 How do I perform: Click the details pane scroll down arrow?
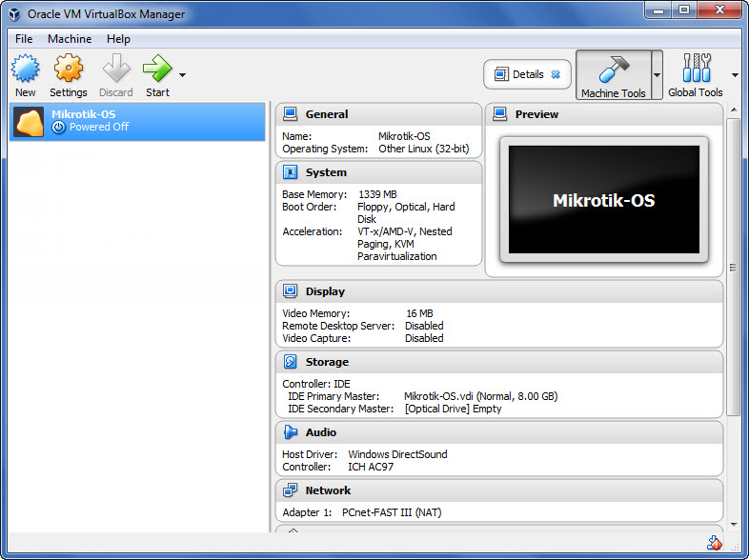734,525
